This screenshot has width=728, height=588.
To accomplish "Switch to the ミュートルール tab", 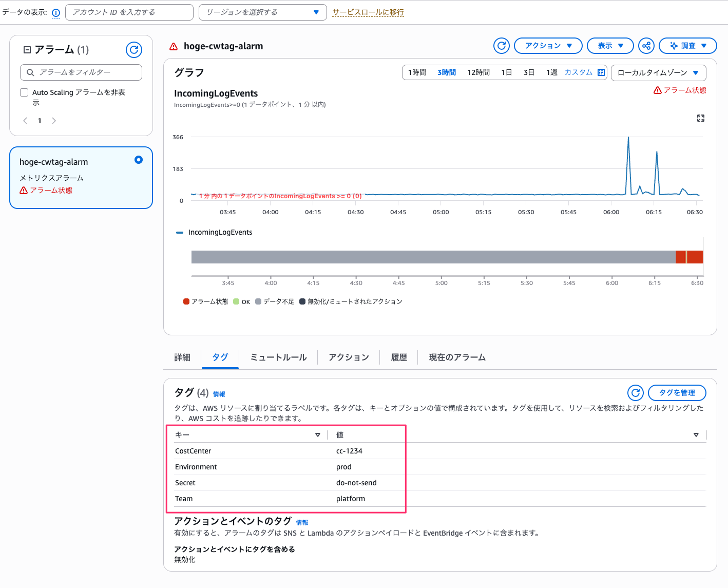I will click(278, 357).
